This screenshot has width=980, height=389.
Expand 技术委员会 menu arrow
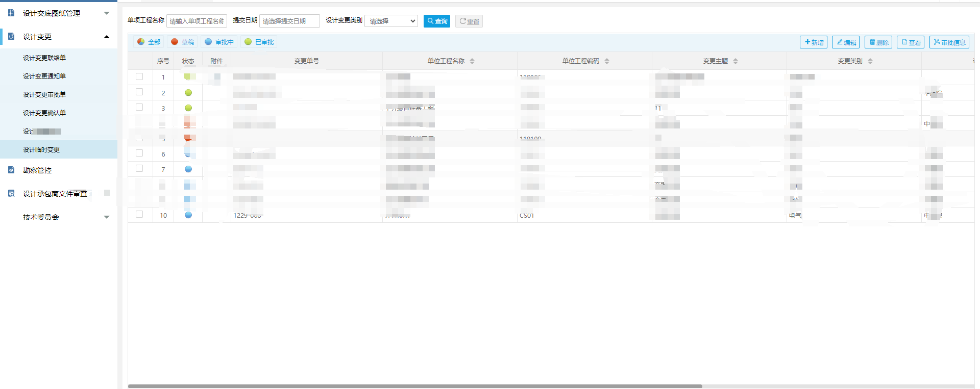107,217
